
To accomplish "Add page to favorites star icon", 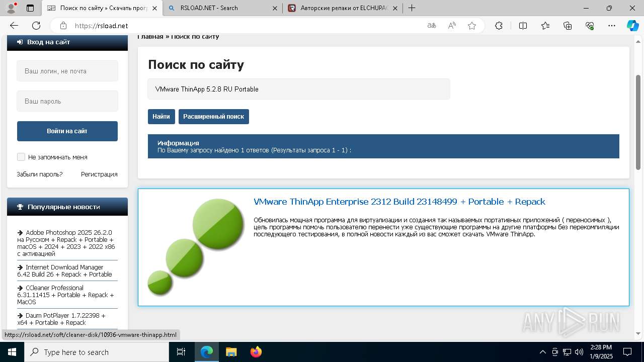I will 472,26.
